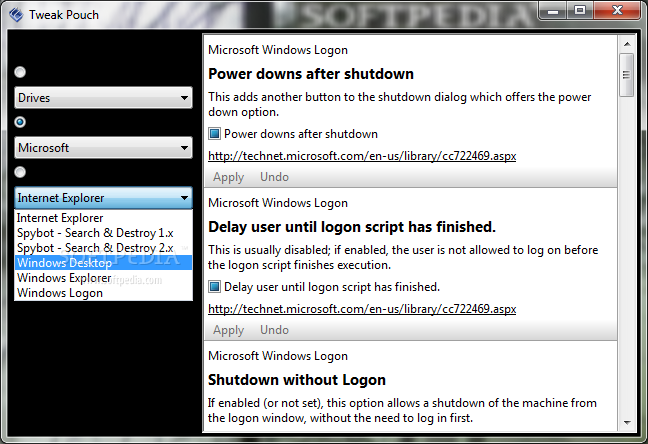Select Windows Desktop in the list

point(103,263)
